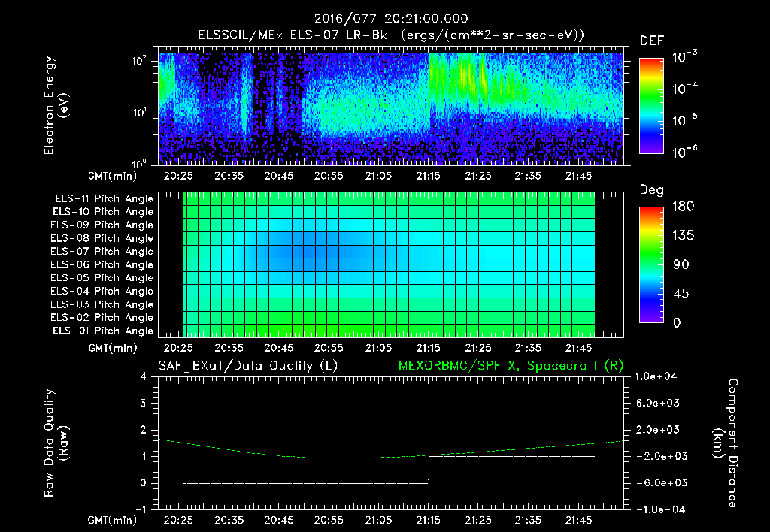
Task: Select the green MEXORBMC/SPF X, Spacecraft (R) title
Action: click(511, 366)
